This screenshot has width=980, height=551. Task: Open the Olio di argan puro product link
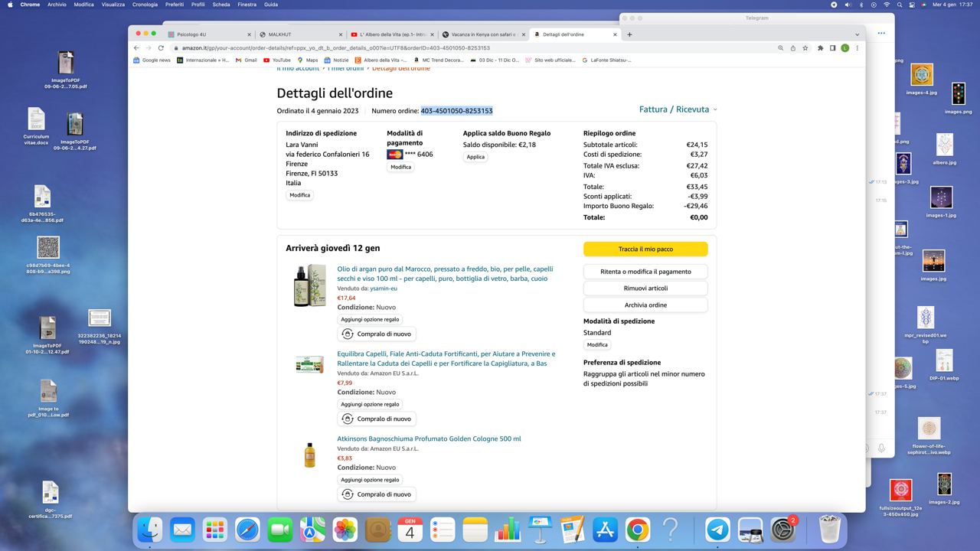(x=445, y=274)
